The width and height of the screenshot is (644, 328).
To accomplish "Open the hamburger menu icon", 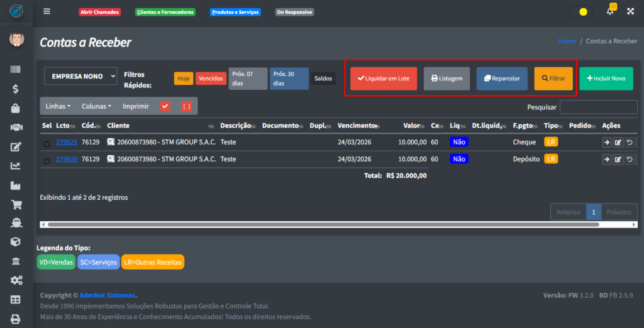I will [x=47, y=11].
